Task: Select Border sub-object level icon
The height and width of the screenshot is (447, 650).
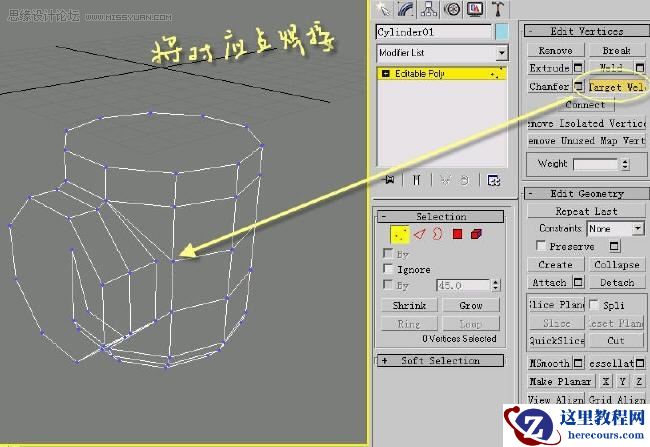Action: 437,234
